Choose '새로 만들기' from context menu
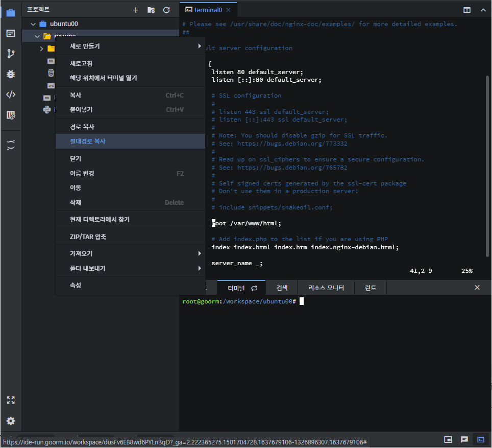Image resolution: width=492 pixels, height=448 pixels. tap(130, 46)
